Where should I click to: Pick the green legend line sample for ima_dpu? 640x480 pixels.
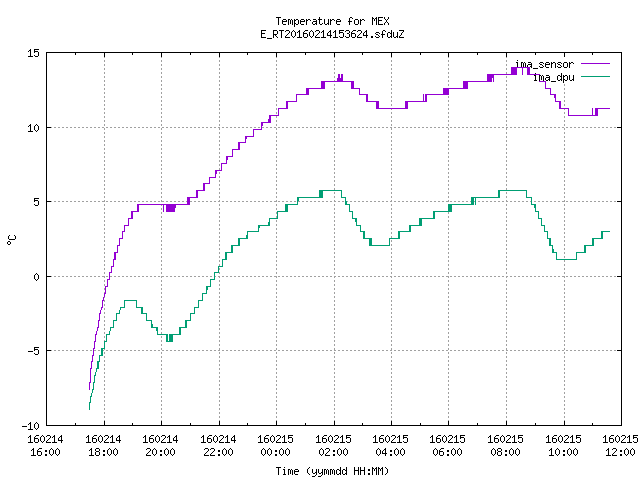point(595,77)
